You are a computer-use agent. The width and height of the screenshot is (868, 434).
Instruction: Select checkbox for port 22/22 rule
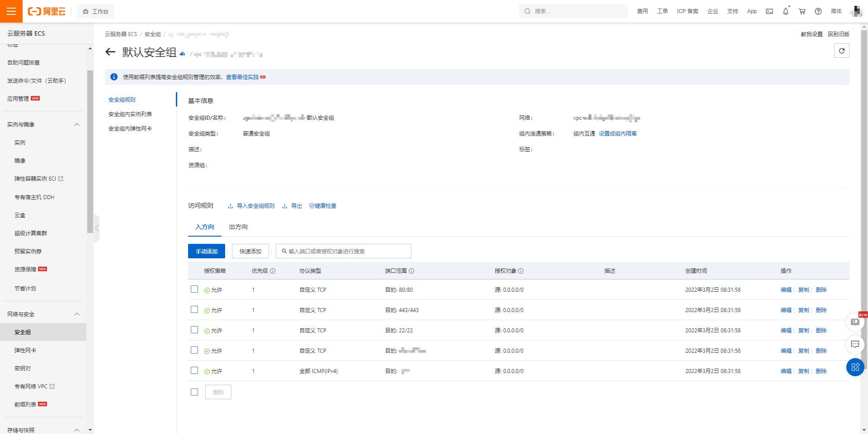pyautogui.click(x=194, y=330)
